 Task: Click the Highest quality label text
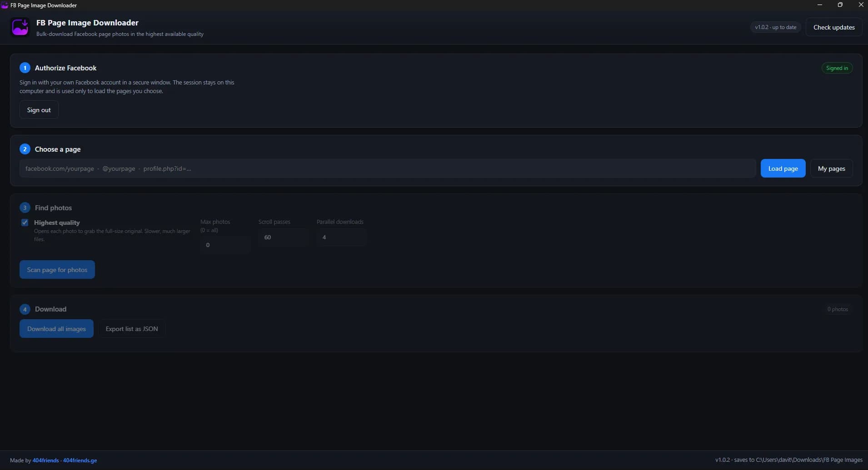pyautogui.click(x=57, y=223)
